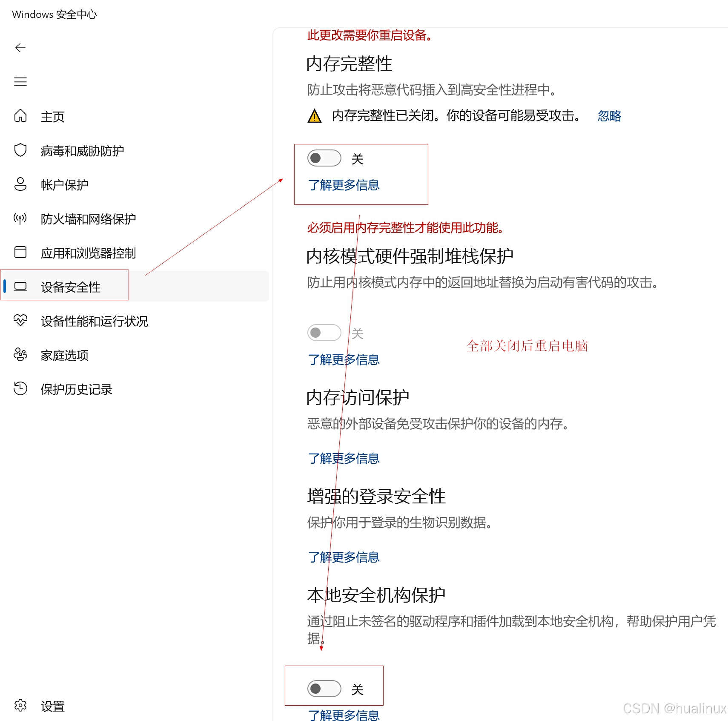728x721 pixels.
Task: Click the Windows 安全中心 window title
Action: 54,14
